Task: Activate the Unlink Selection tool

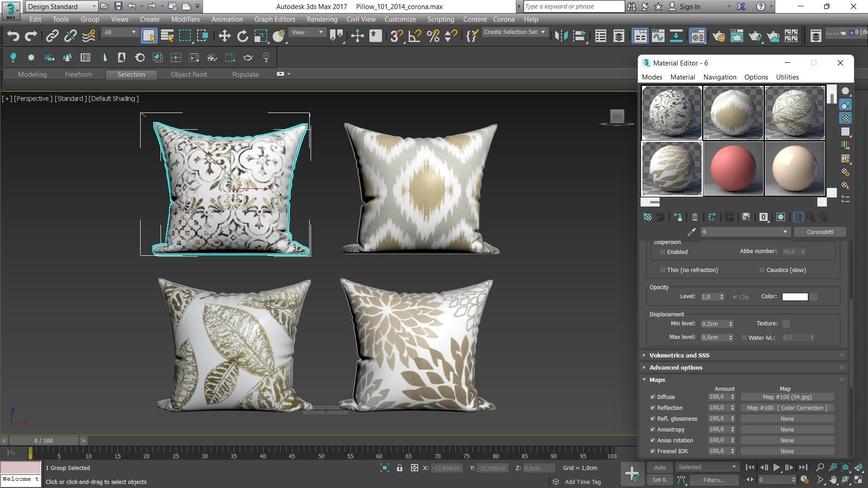Action: coord(70,36)
